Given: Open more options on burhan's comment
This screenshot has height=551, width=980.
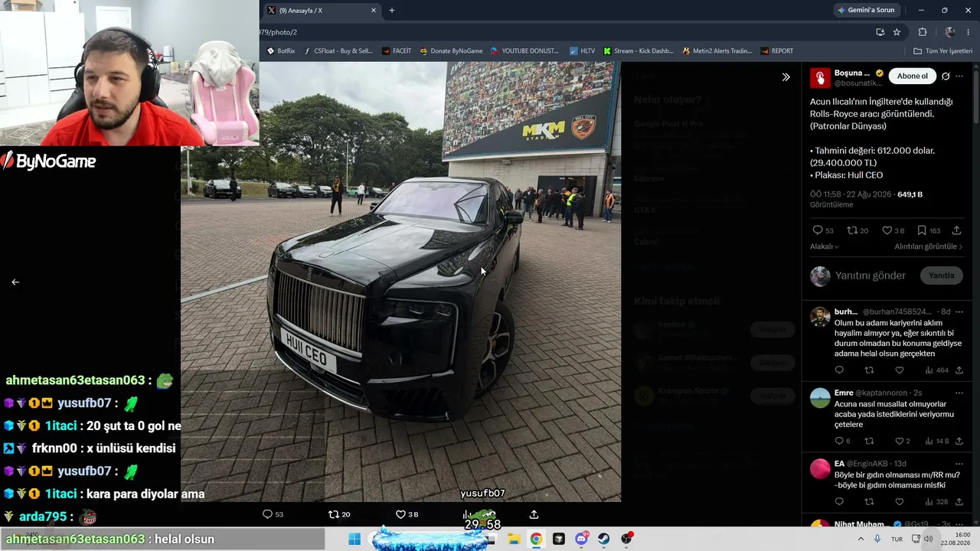Looking at the screenshot, I should coord(959,311).
